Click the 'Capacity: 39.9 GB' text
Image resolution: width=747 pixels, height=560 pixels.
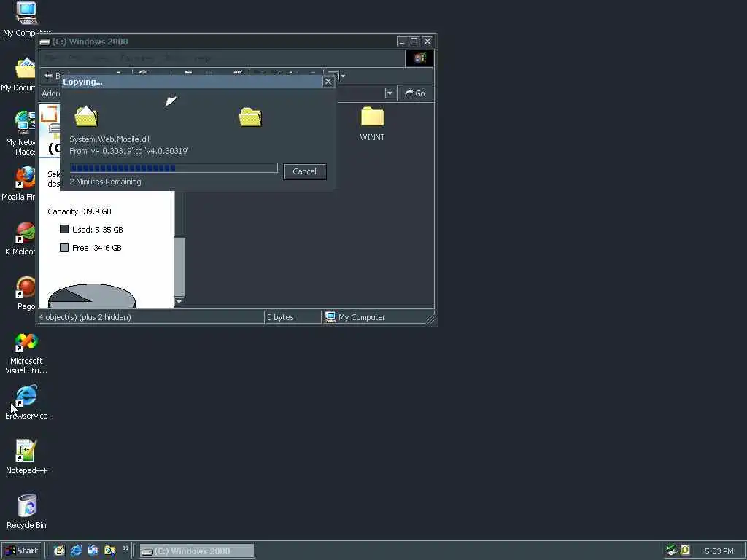coord(80,211)
